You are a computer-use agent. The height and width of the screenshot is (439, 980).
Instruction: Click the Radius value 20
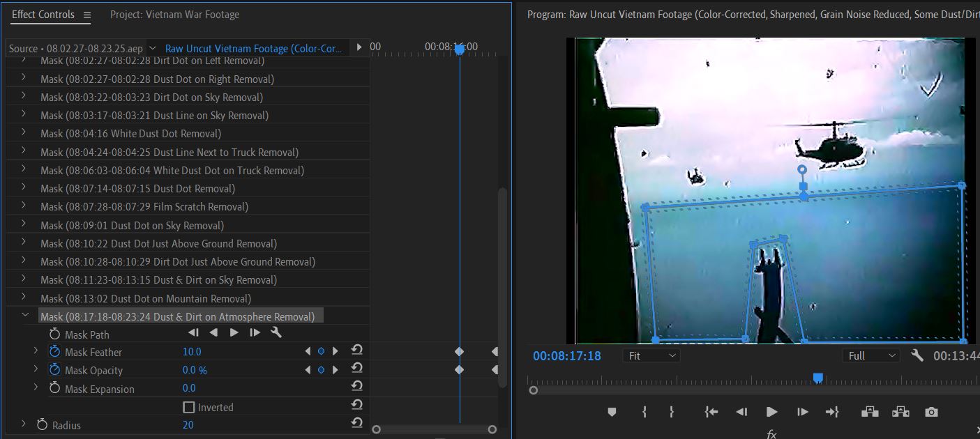tap(188, 424)
